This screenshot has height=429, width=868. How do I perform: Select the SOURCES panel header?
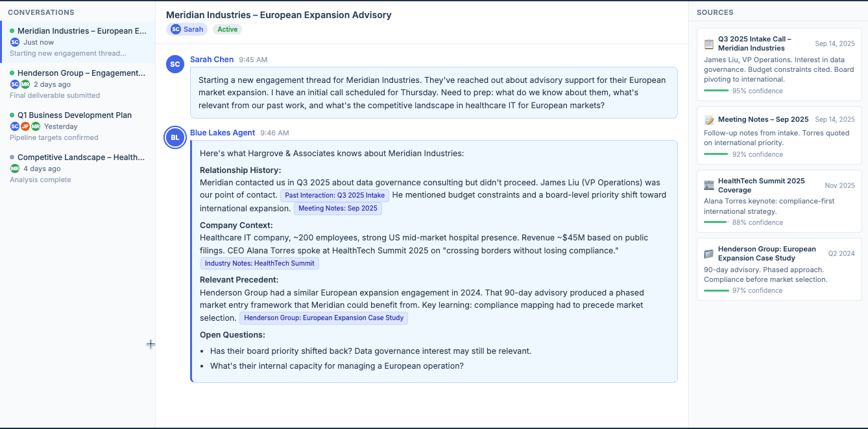coord(716,12)
